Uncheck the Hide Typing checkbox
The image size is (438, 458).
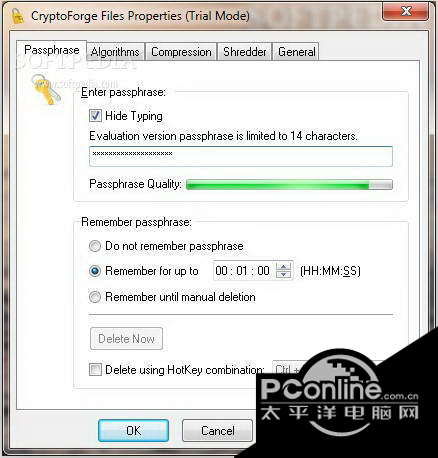pos(95,116)
